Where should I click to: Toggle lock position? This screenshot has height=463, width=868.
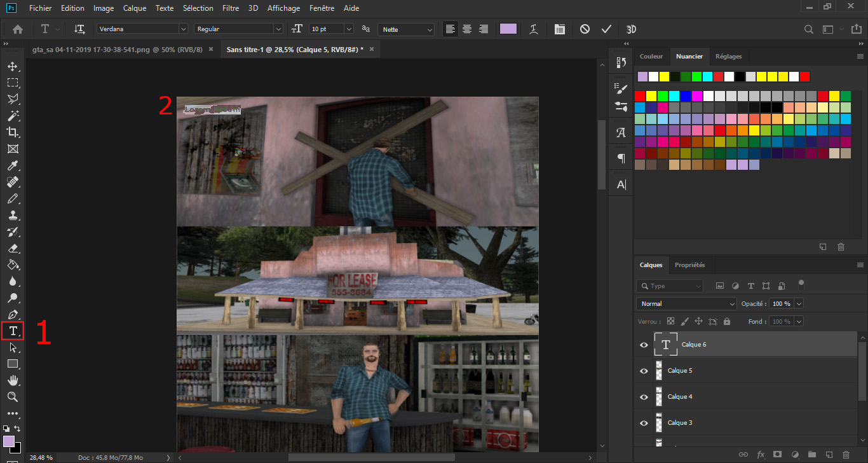point(698,322)
